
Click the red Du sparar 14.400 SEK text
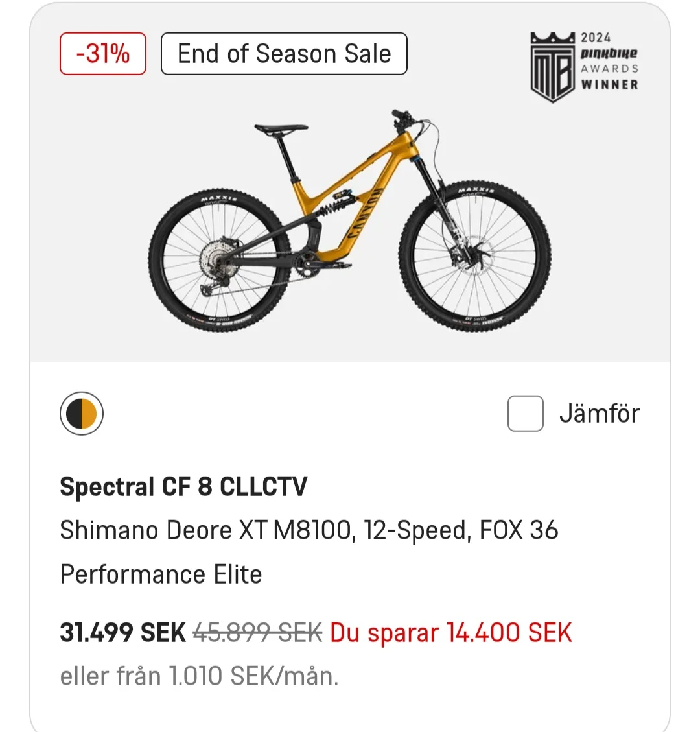[451, 633]
